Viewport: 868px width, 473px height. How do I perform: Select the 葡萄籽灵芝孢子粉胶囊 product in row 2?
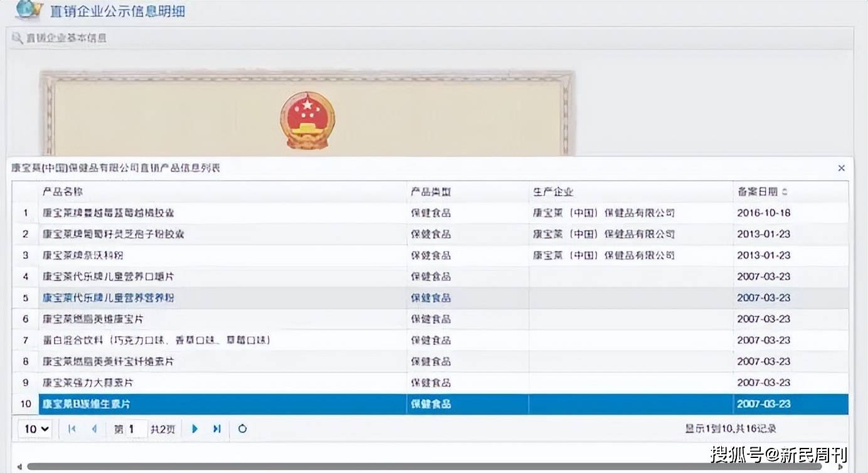(114, 235)
